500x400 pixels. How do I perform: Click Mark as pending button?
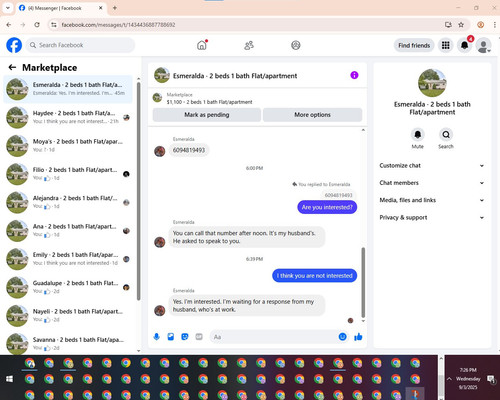click(207, 115)
